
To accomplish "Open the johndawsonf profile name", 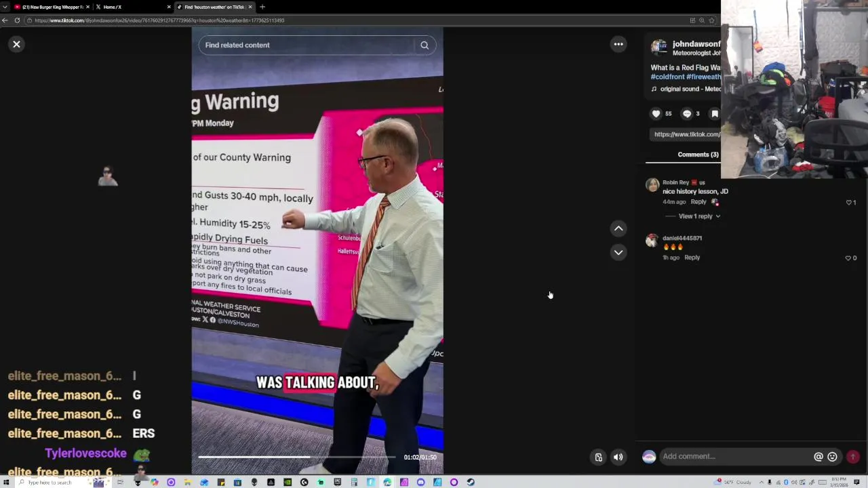I will 696,44.
